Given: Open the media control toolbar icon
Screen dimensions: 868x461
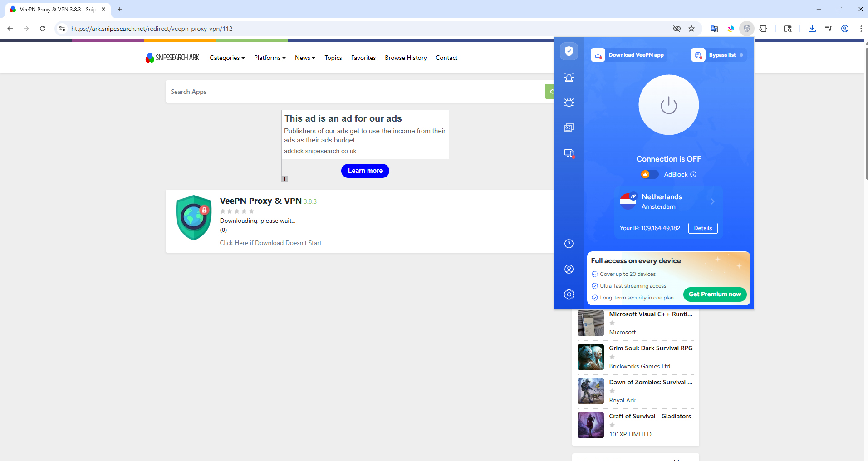Looking at the screenshot, I should tap(829, 29).
